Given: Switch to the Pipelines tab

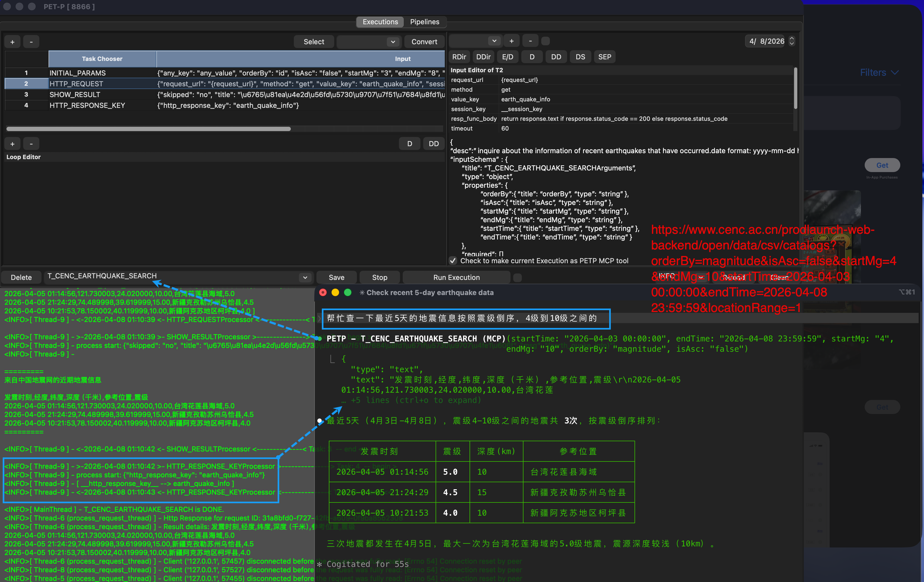Looking at the screenshot, I should point(424,22).
